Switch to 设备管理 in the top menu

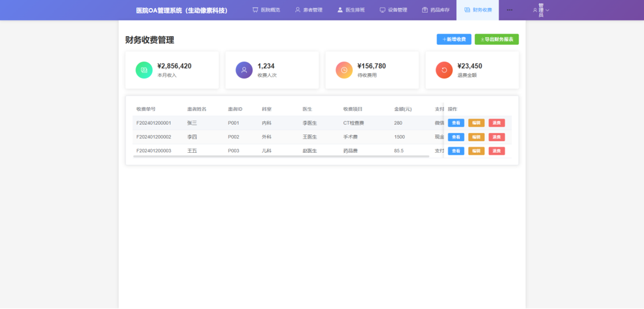(x=393, y=10)
